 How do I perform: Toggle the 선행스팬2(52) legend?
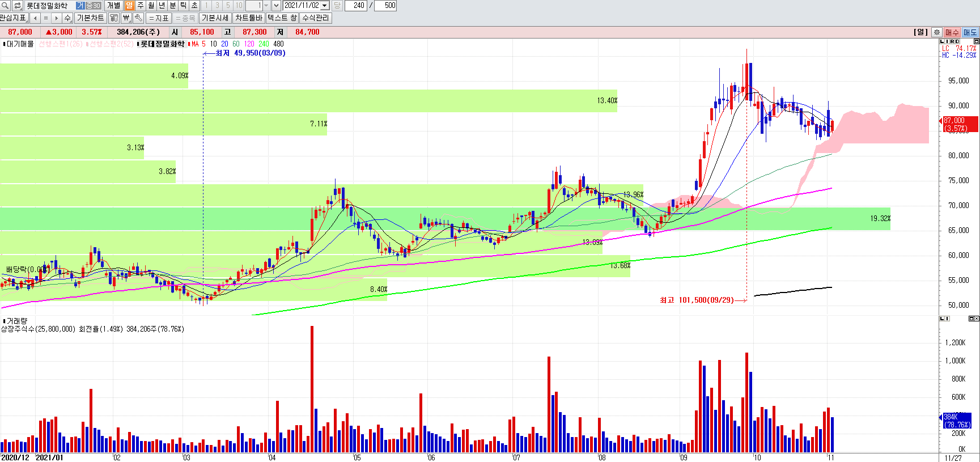point(109,44)
